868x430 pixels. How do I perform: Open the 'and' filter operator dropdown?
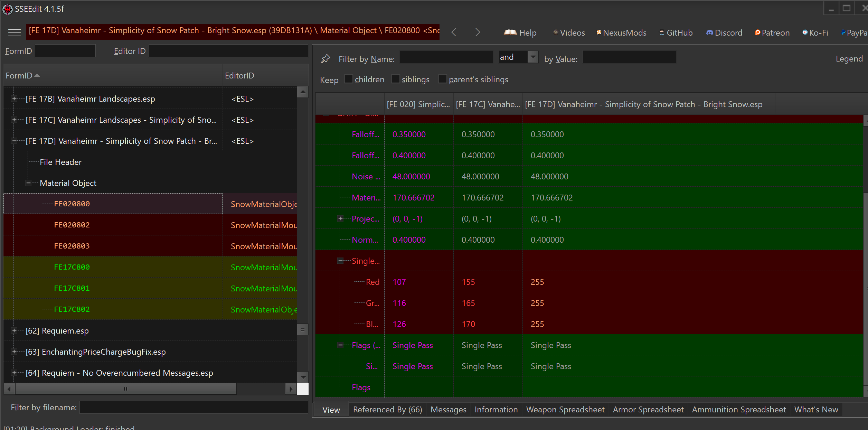click(x=533, y=57)
